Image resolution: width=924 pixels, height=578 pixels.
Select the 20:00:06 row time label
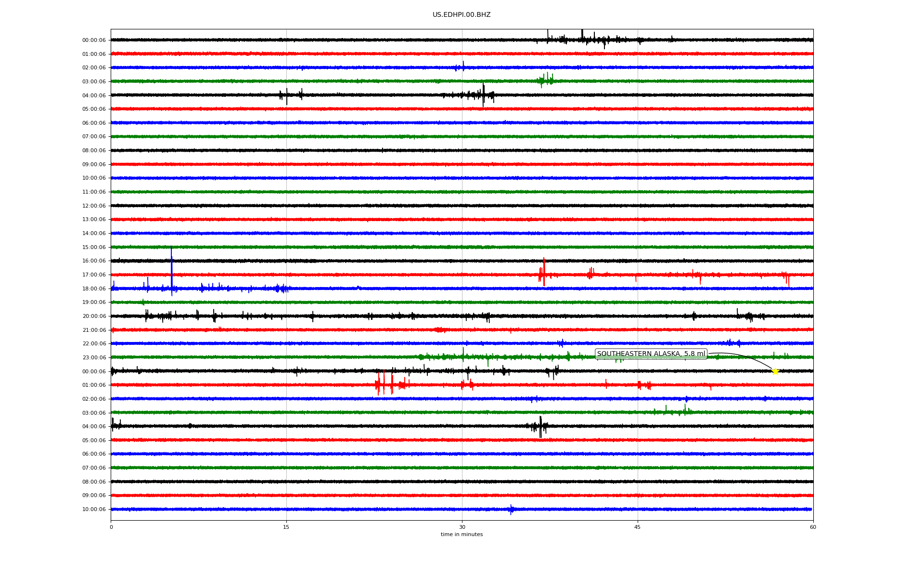[94, 316]
